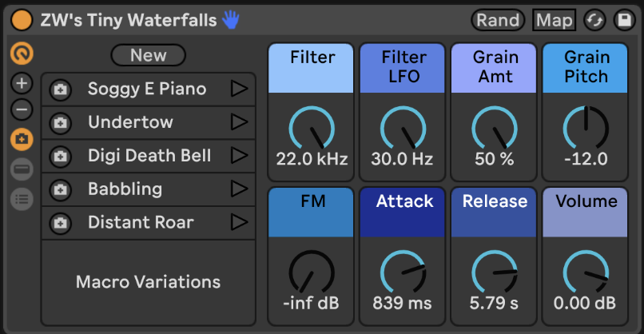Overwrite the Soggy E Piano snapshot camera icon
644x334 pixels.
[60, 89]
